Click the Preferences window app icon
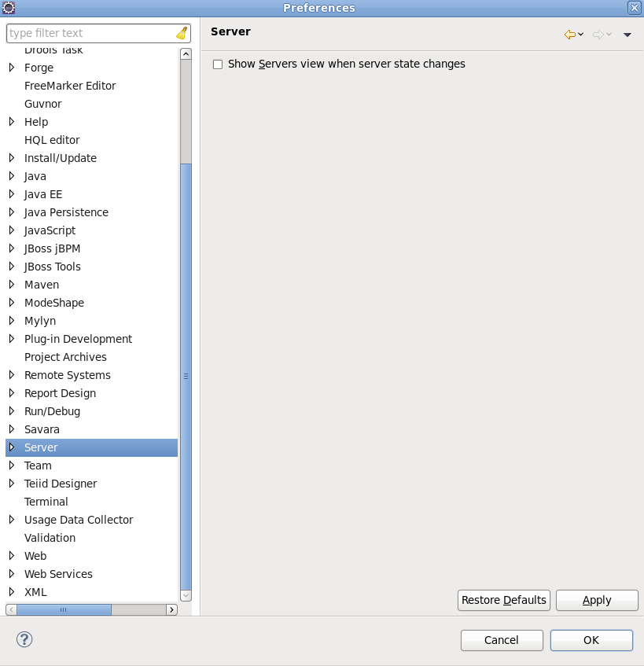644x666 pixels. click(8, 8)
